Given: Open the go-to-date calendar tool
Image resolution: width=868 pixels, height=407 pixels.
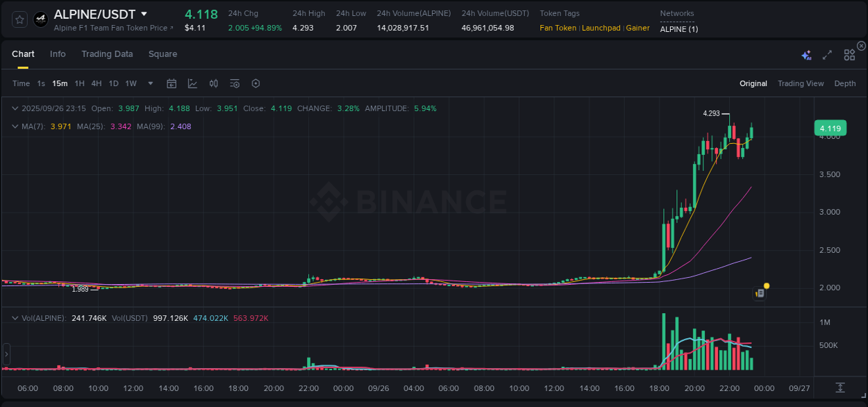Looking at the screenshot, I should (172, 83).
